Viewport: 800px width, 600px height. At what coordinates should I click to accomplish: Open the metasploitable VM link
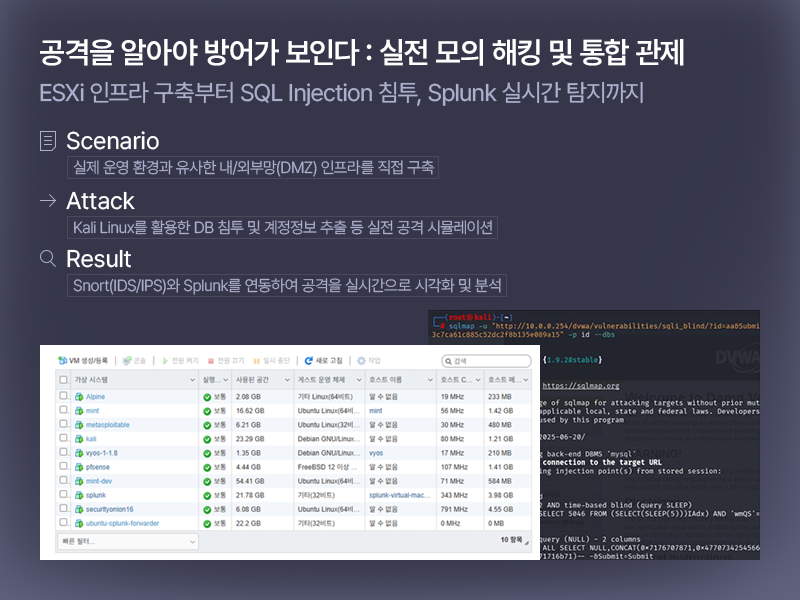pos(109,424)
